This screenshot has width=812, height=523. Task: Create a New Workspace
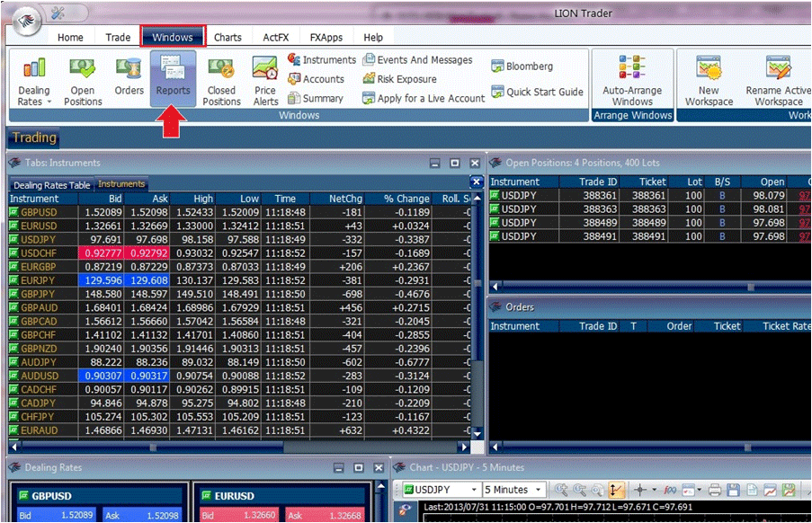coord(709,80)
